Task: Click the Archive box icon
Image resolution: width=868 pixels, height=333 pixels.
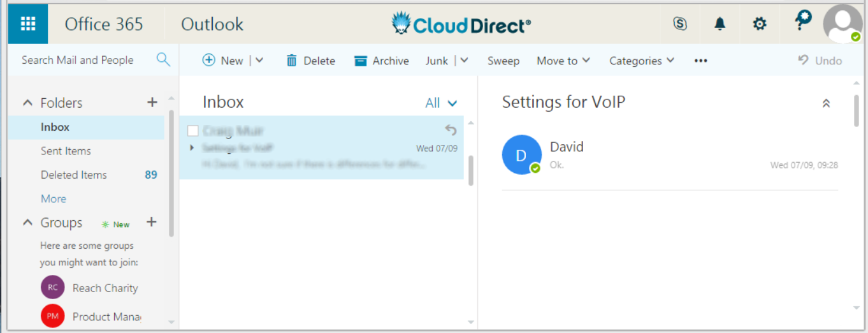Action: point(361,61)
